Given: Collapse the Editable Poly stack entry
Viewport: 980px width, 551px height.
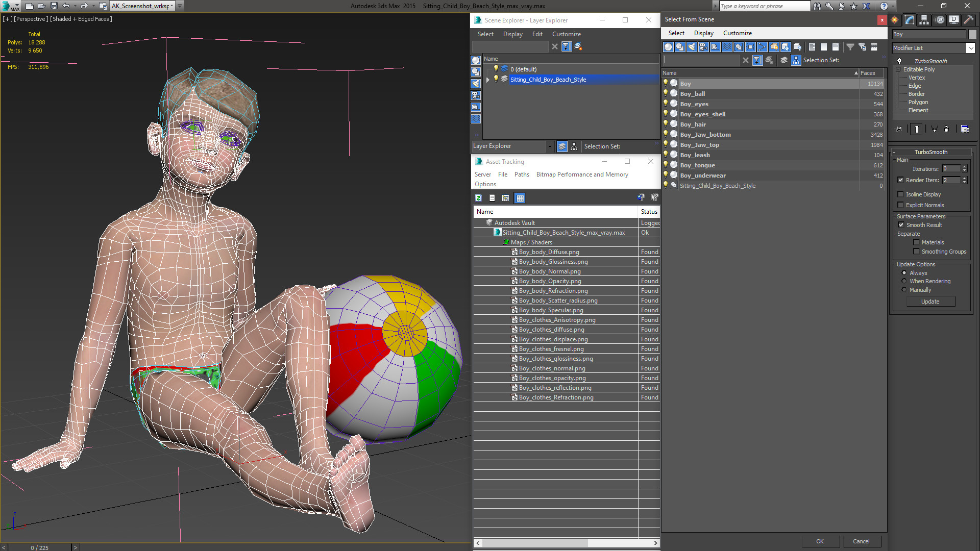Looking at the screenshot, I should pyautogui.click(x=898, y=69).
